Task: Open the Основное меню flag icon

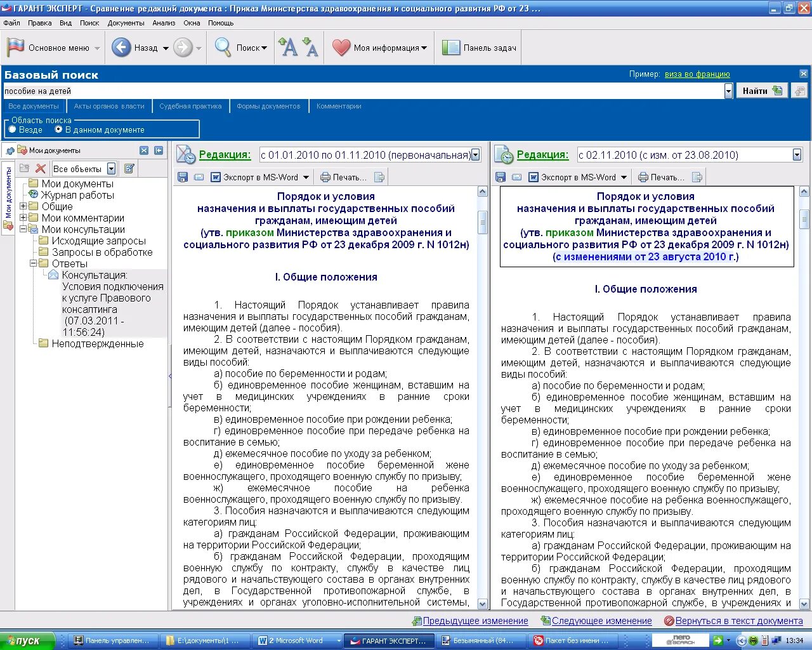Action: pos(16,48)
